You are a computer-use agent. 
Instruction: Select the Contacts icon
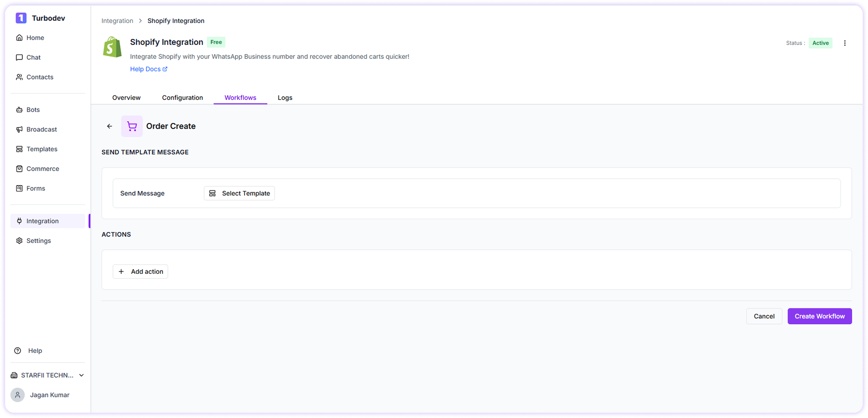(x=19, y=77)
